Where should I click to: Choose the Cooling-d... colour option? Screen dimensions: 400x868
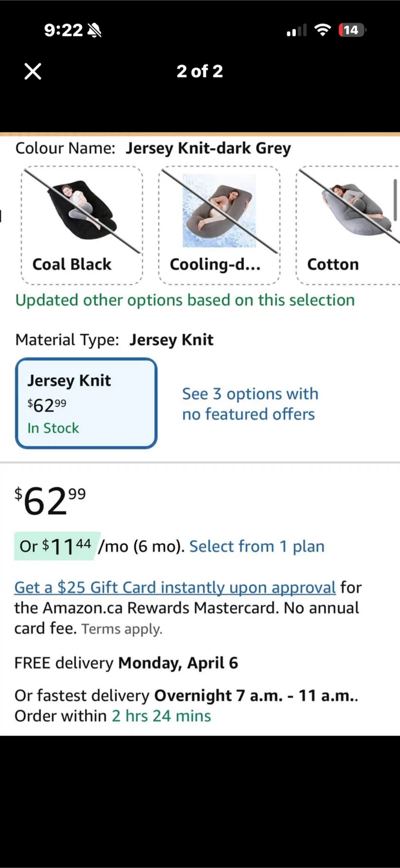tap(219, 225)
